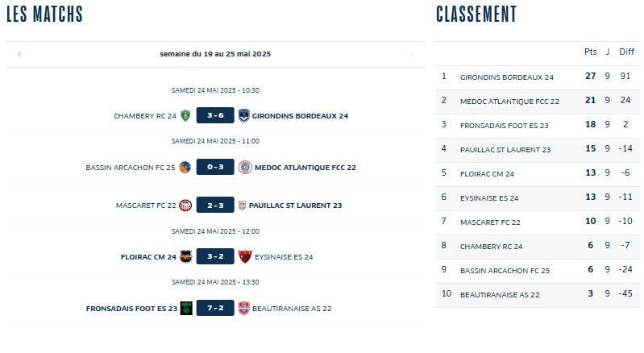
Task: Click the Eysinaise ES 24 red crest
Action: pyautogui.click(x=245, y=256)
